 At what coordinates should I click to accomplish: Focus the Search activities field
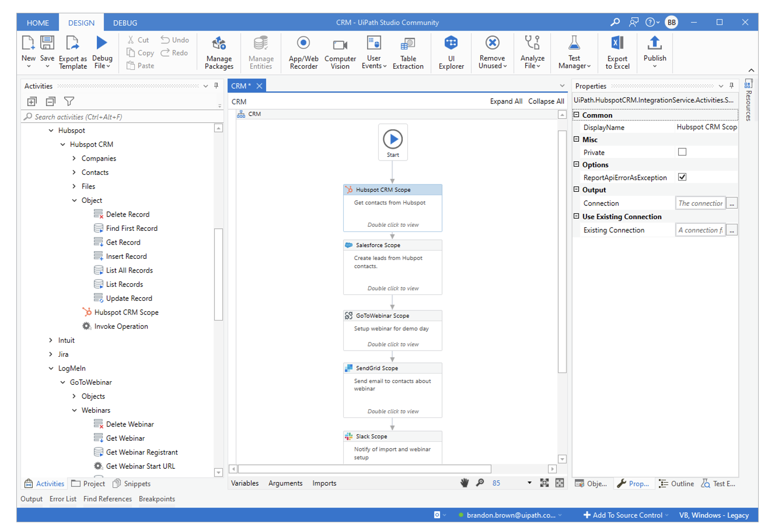pyautogui.click(x=122, y=117)
